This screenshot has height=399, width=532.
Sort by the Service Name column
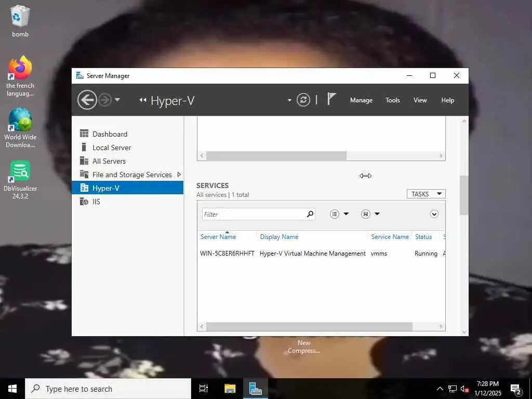pos(390,237)
